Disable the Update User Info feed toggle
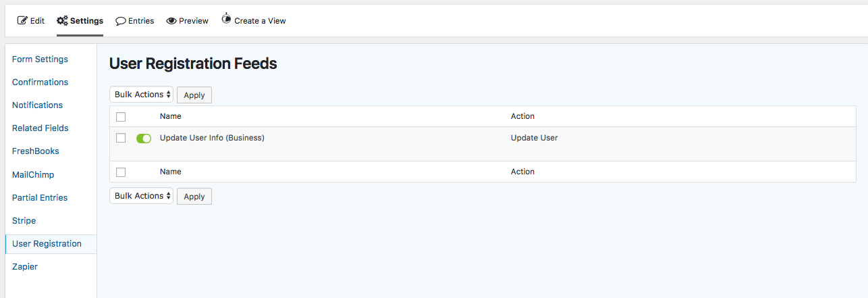Viewport: 868px width, 298px height. [x=144, y=139]
